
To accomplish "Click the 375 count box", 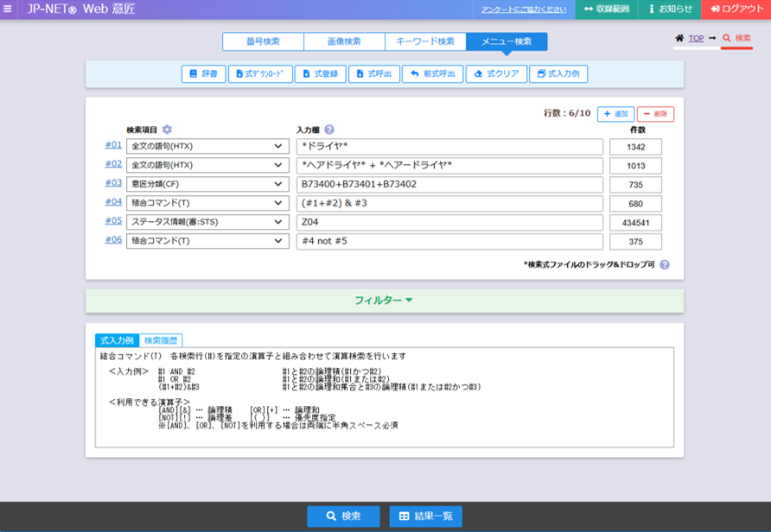I will tap(636, 241).
